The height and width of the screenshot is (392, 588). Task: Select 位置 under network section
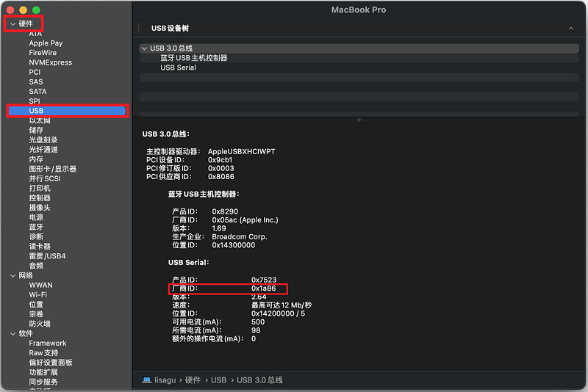[x=36, y=305]
